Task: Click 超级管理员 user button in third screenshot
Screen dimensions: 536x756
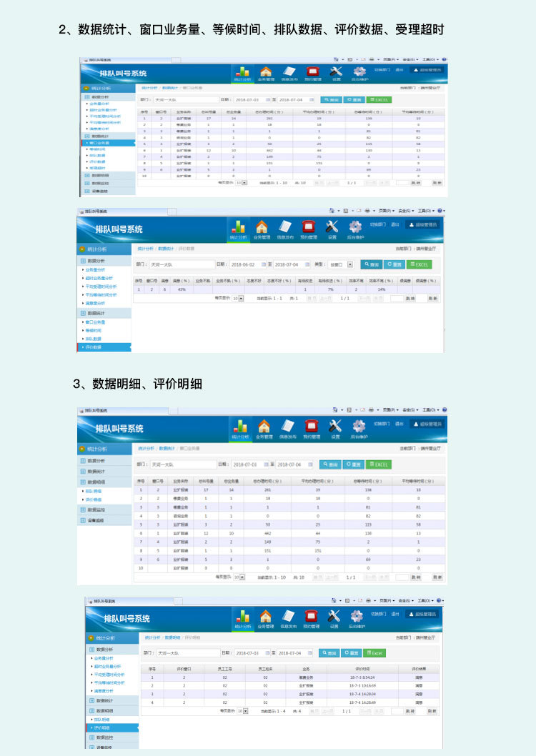Action: coord(427,424)
